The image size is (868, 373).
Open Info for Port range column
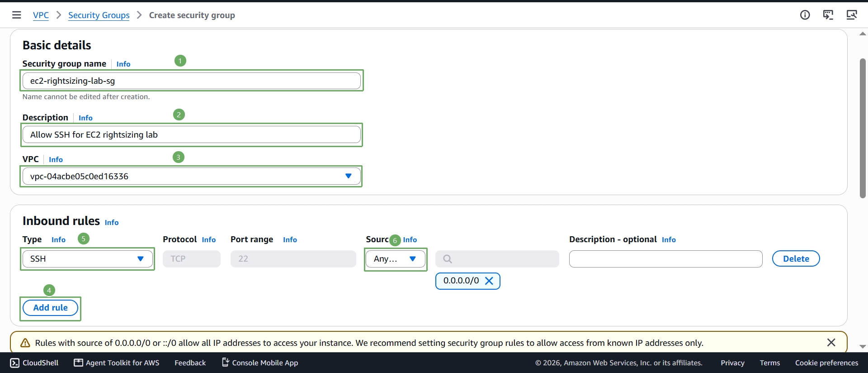click(290, 239)
